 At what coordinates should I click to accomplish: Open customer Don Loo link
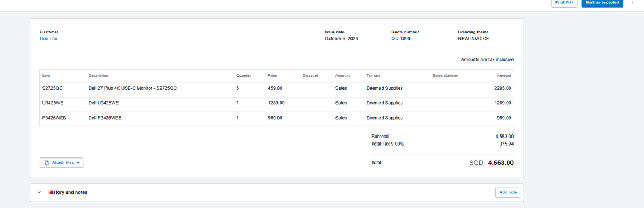tap(48, 39)
